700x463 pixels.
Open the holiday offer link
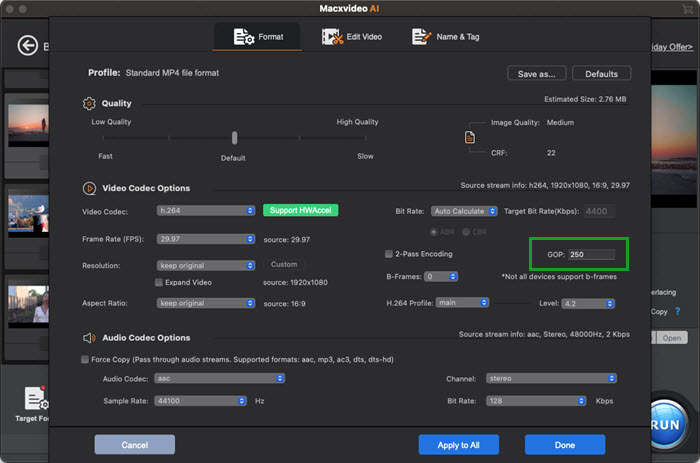[672, 47]
